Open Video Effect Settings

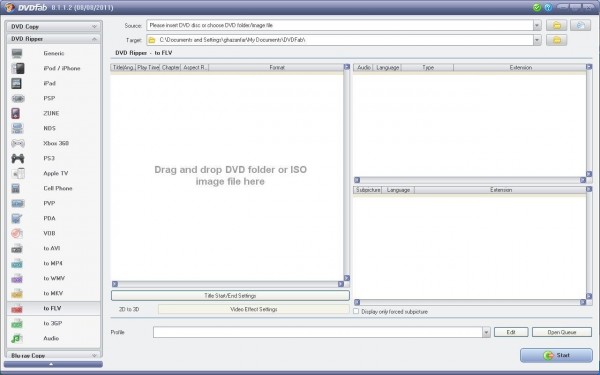pyautogui.click(x=254, y=309)
